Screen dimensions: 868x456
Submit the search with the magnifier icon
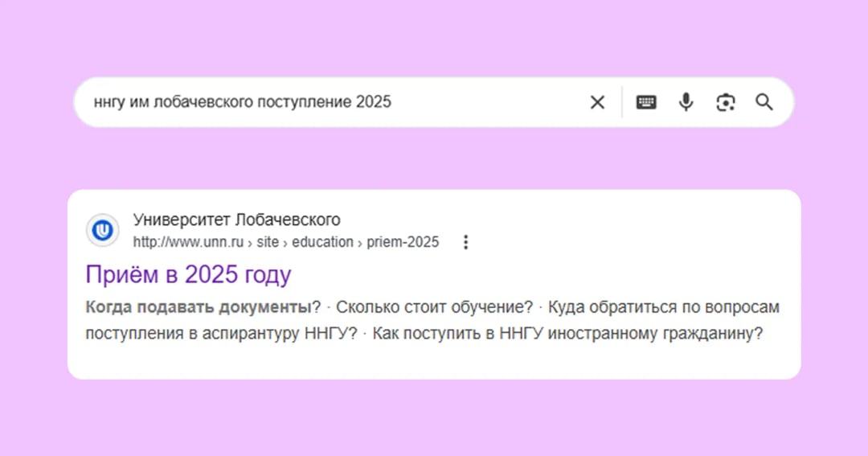click(764, 102)
